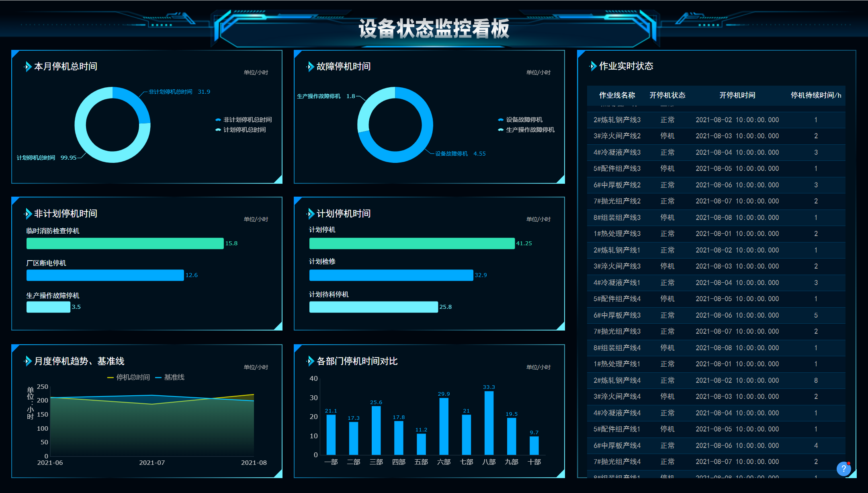868x493 pixels.
Task: Click arrow icon beside 故障停机时间 title
Action: click(310, 66)
